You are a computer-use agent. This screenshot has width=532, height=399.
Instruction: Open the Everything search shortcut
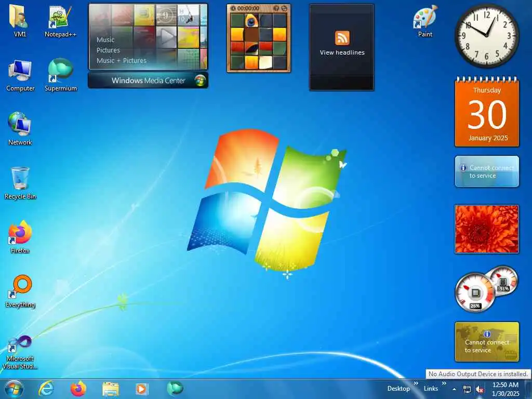[20, 291]
